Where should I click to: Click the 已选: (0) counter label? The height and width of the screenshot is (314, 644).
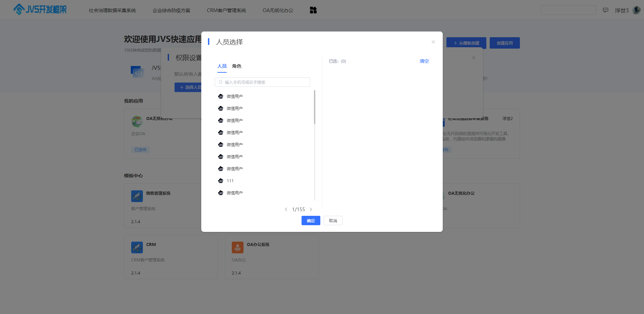pos(337,61)
